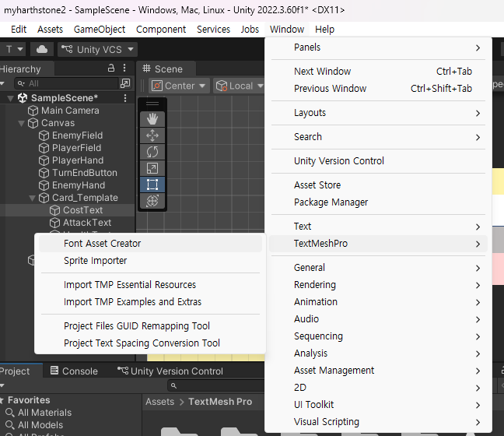Toggle the Hierarchy panel lock icon
Viewport: 504px width, 436px height.
111,69
